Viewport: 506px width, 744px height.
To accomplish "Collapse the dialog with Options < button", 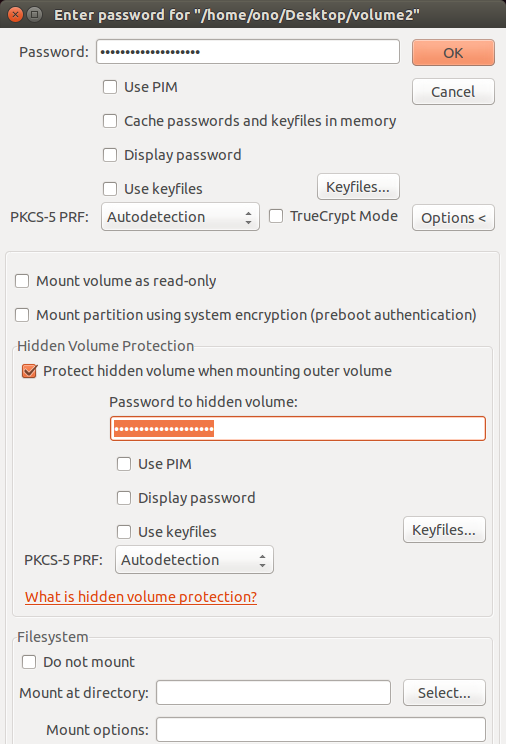I will 453,218.
